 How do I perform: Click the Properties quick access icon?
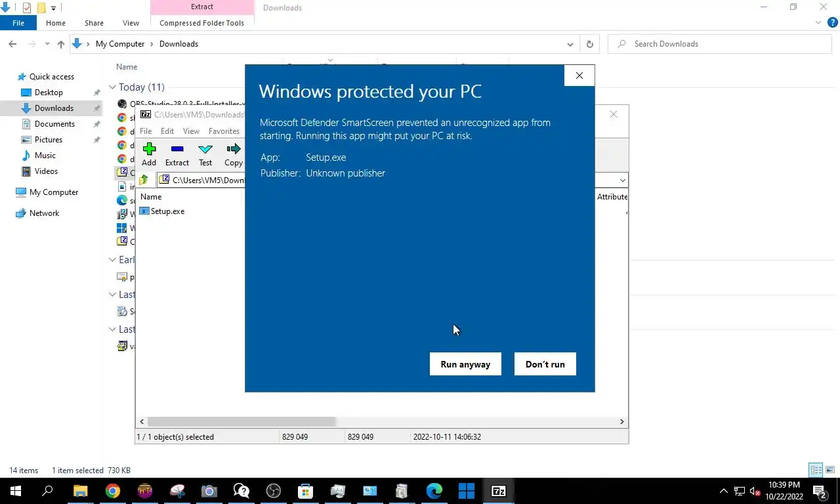(x=27, y=8)
